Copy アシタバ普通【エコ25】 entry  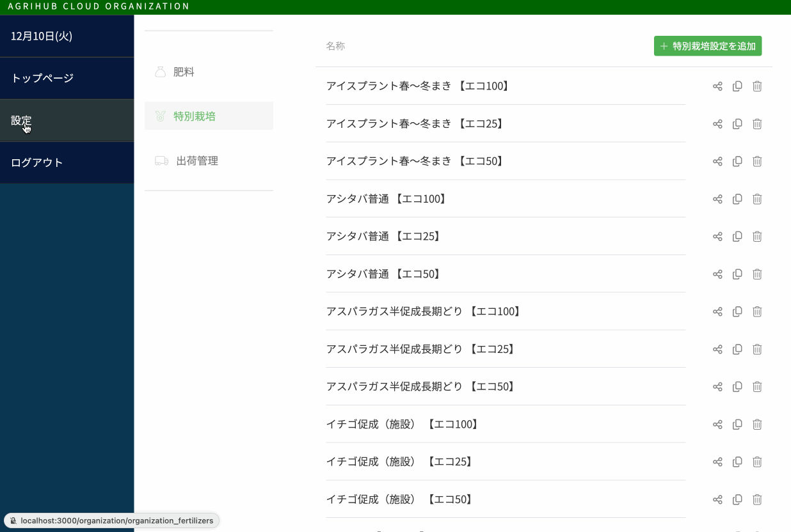point(737,237)
